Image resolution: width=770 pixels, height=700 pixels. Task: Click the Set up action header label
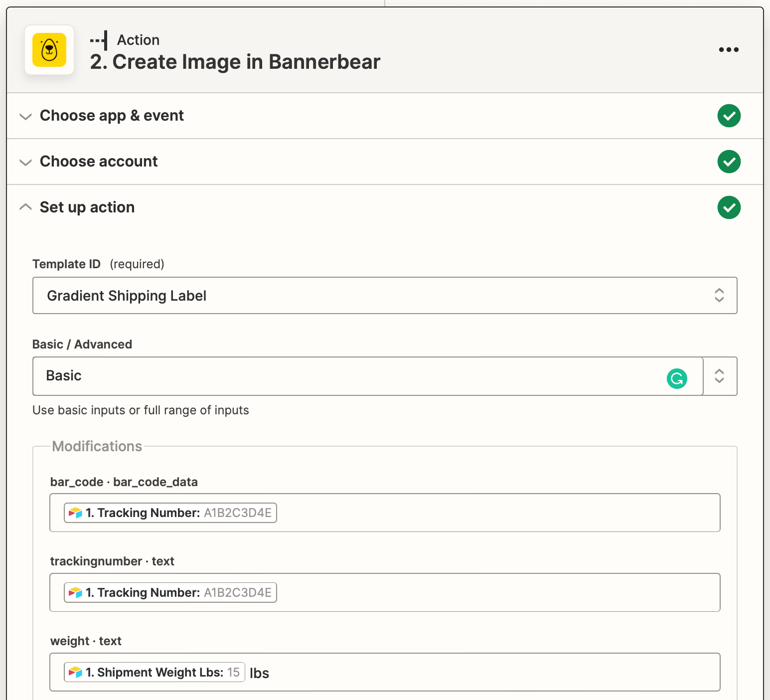tap(87, 207)
